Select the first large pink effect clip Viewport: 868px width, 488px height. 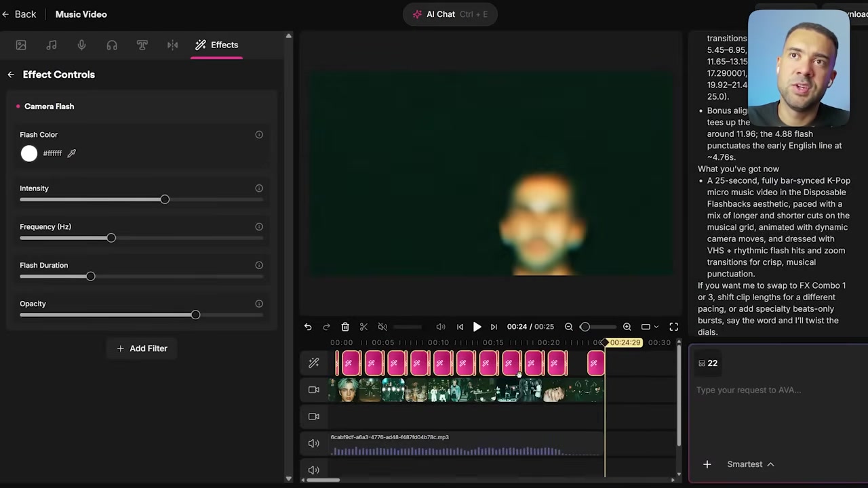coord(351,363)
